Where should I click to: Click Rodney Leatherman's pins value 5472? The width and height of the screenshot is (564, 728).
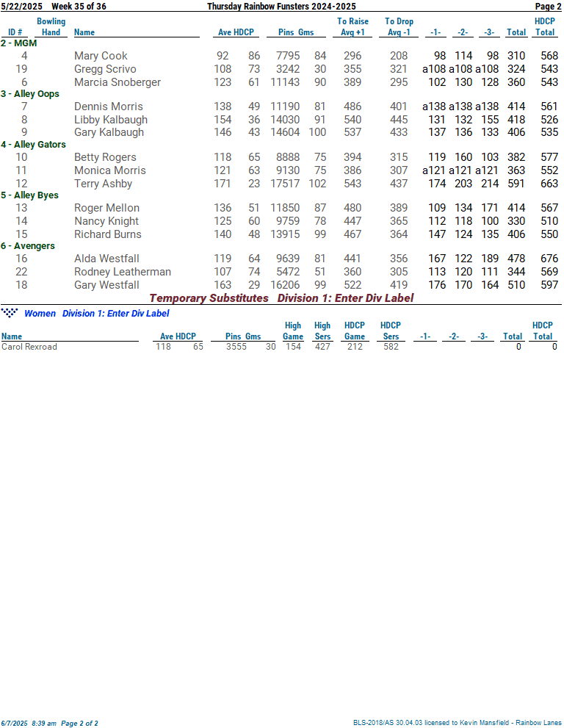[x=288, y=272]
